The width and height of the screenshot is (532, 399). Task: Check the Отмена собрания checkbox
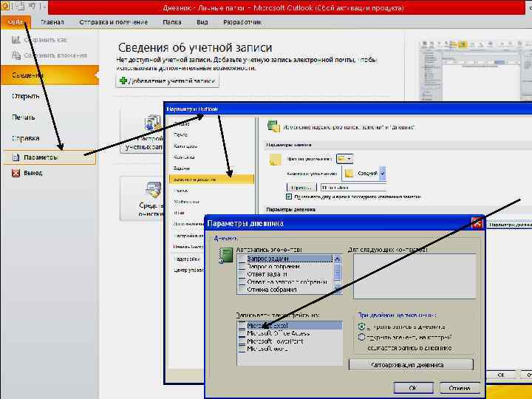(242, 290)
